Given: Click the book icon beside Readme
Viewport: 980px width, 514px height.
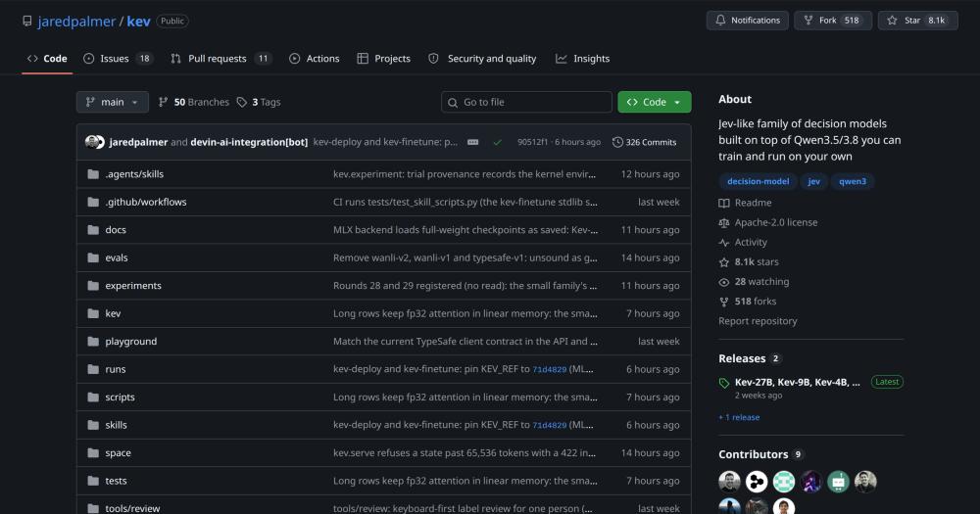Looking at the screenshot, I should pyautogui.click(x=724, y=203).
